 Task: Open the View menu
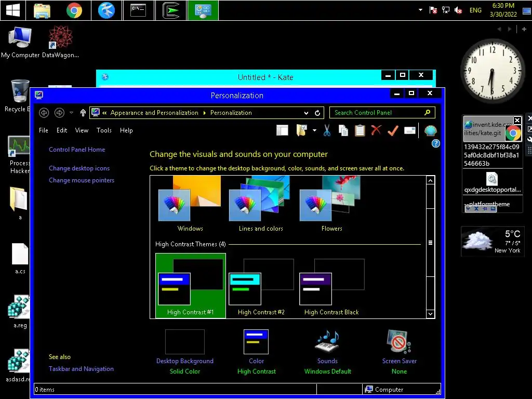[x=82, y=130]
